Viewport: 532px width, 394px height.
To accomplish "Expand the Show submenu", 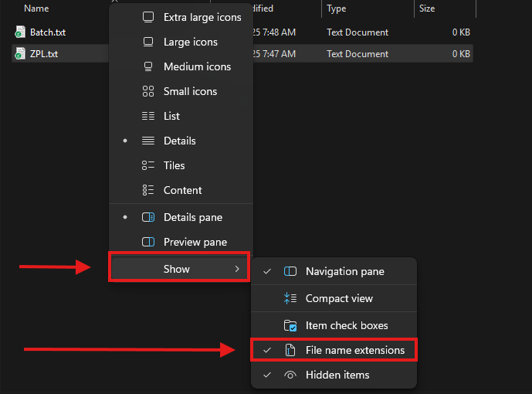I will (x=178, y=269).
